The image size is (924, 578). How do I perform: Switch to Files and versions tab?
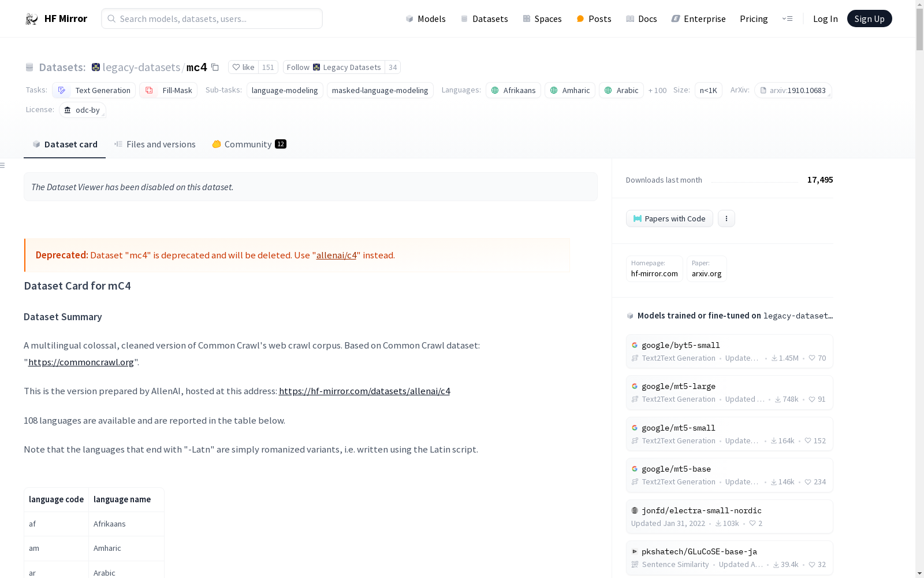(155, 144)
